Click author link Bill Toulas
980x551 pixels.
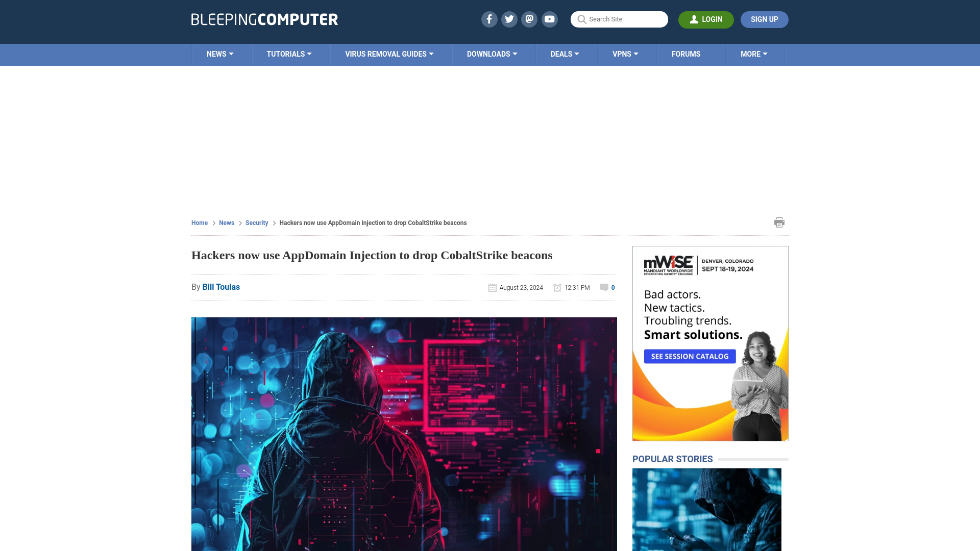click(221, 287)
